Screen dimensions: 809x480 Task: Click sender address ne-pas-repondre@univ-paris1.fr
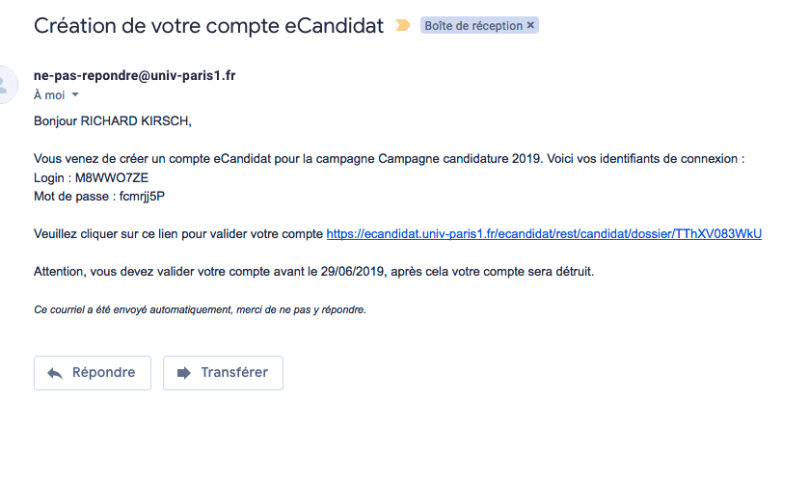pos(135,76)
